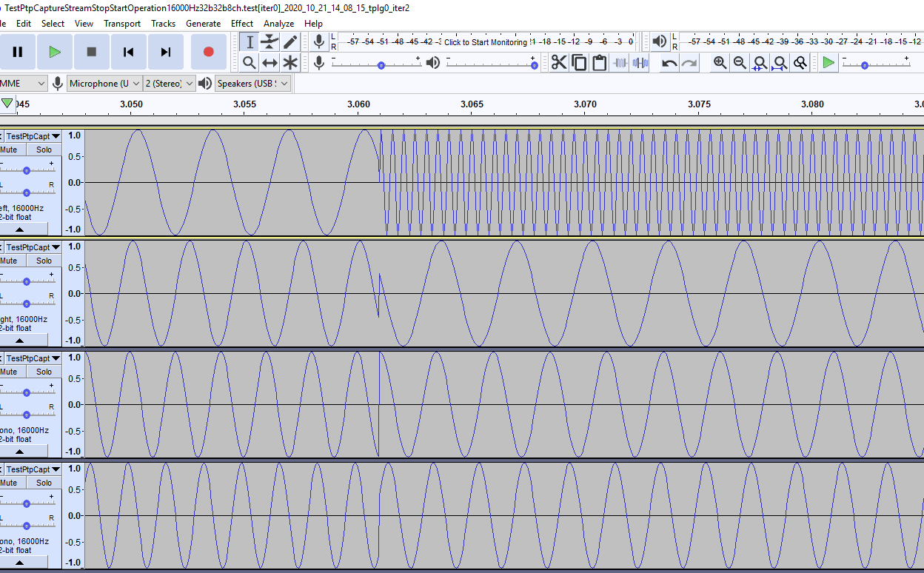Screen dimensions: 924x573
Task: Skip to the start of the project
Action: (129, 52)
